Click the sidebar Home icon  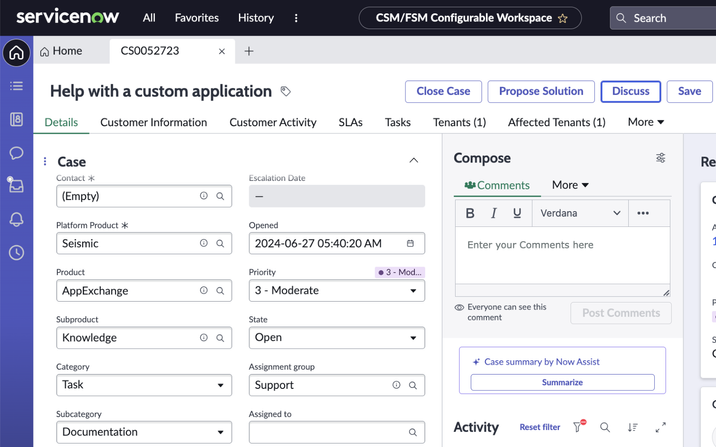16,53
